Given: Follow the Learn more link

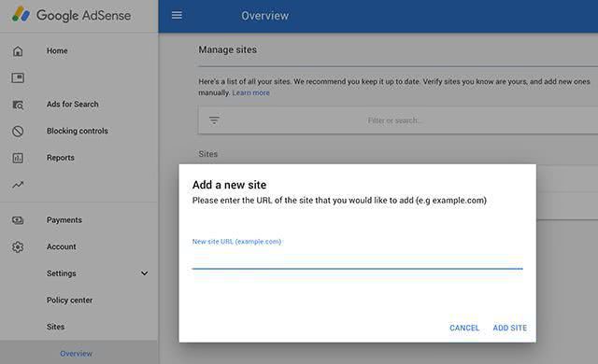Looking at the screenshot, I should point(251,92).
